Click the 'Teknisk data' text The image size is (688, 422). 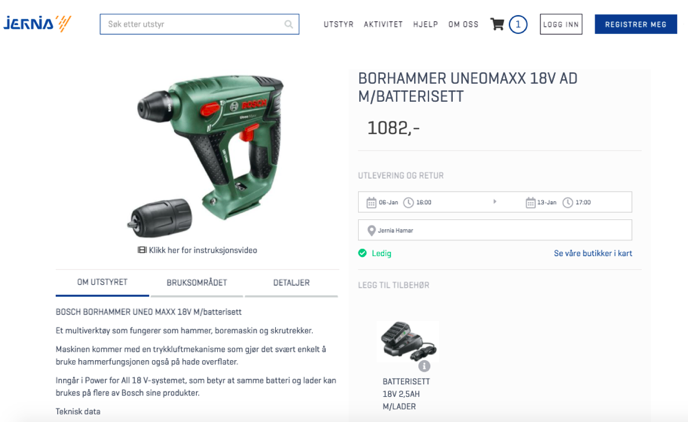click(78, 411)
